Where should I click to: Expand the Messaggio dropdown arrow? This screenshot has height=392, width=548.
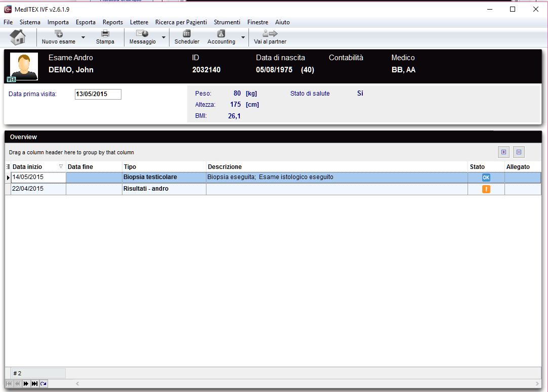(163, 37)
